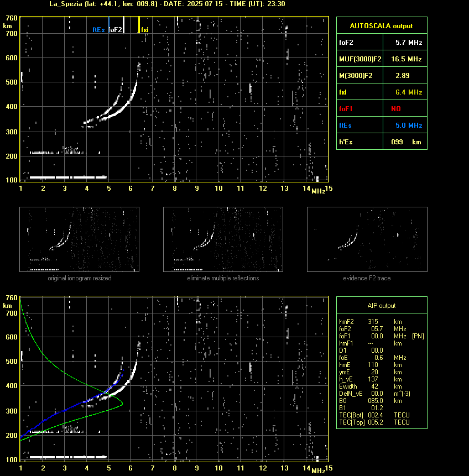Select the D1 00.0 row

point(361,351)
